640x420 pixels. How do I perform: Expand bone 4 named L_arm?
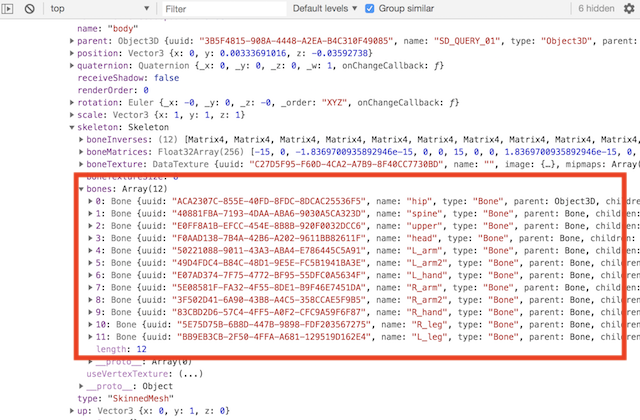[91, 251]
